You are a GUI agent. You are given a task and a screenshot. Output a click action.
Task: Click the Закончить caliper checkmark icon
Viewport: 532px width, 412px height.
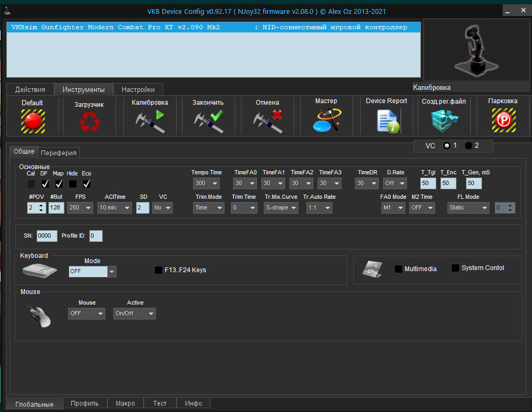[209, 121]
